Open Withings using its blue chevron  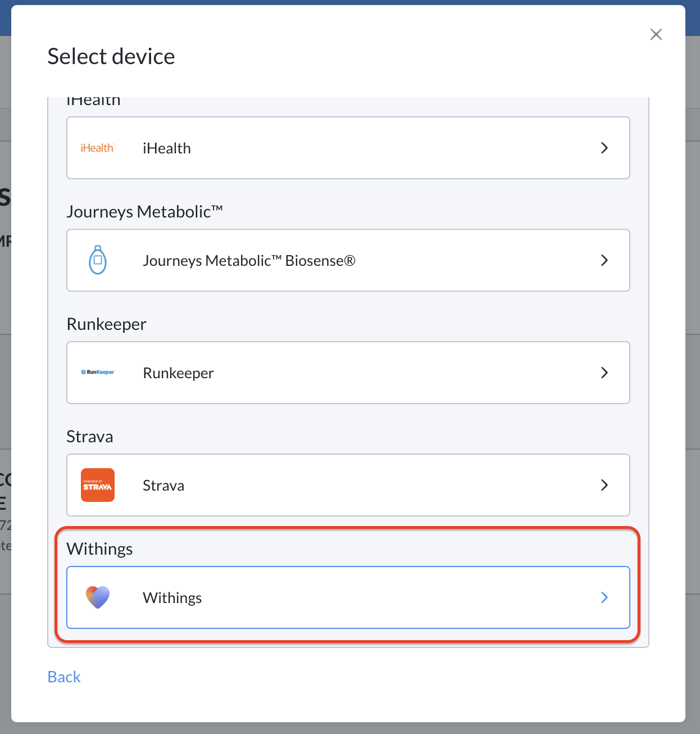click(604, 597)
